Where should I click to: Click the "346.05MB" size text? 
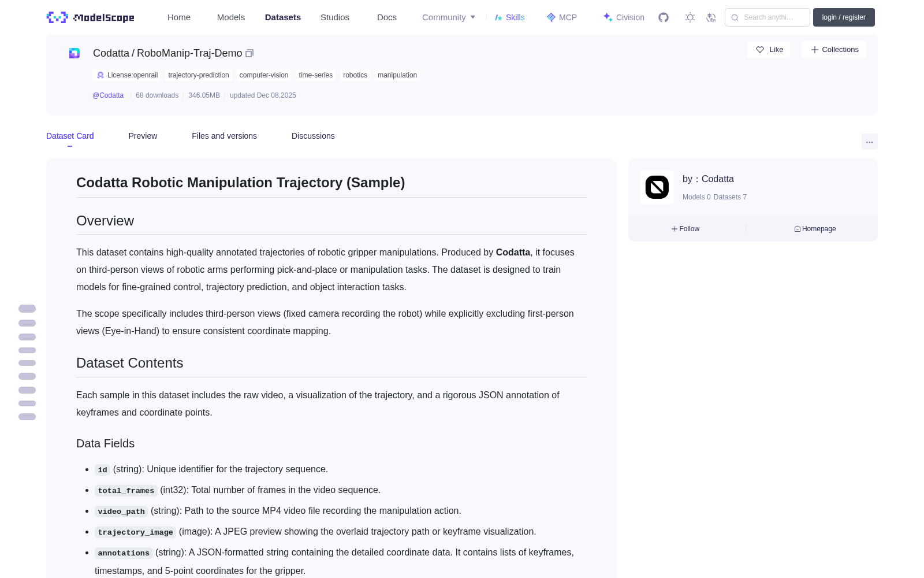(x=204, y=95)
